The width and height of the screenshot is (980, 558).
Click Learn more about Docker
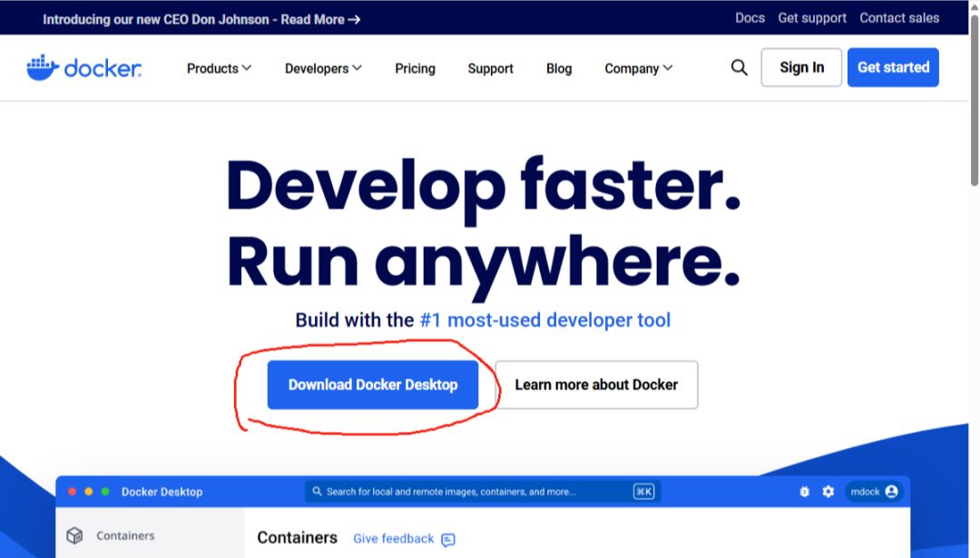click(x=596, y=385)
